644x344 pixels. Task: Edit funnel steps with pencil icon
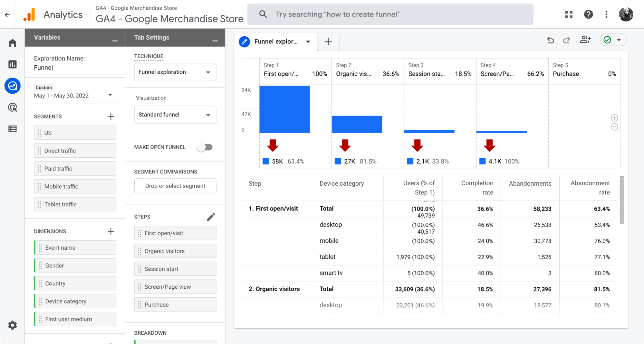pos(211,217)
